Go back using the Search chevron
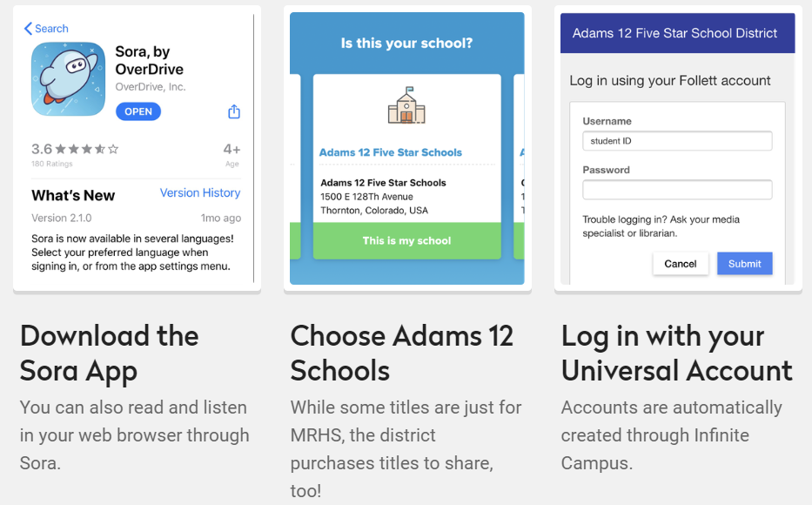 click(45, 29)
